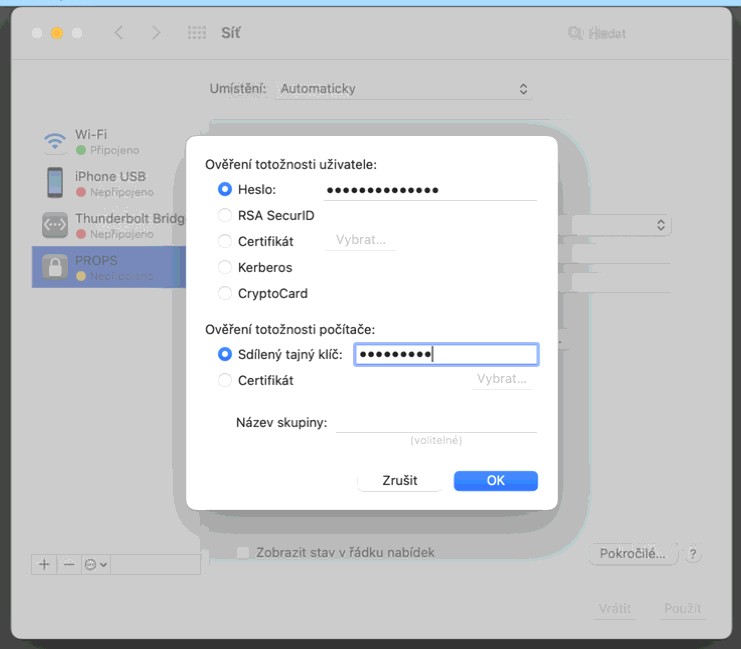The width and height of the screenshot is (741, 649).
Task: Select the CryptoCard radio button
Action: click(225, 293)
